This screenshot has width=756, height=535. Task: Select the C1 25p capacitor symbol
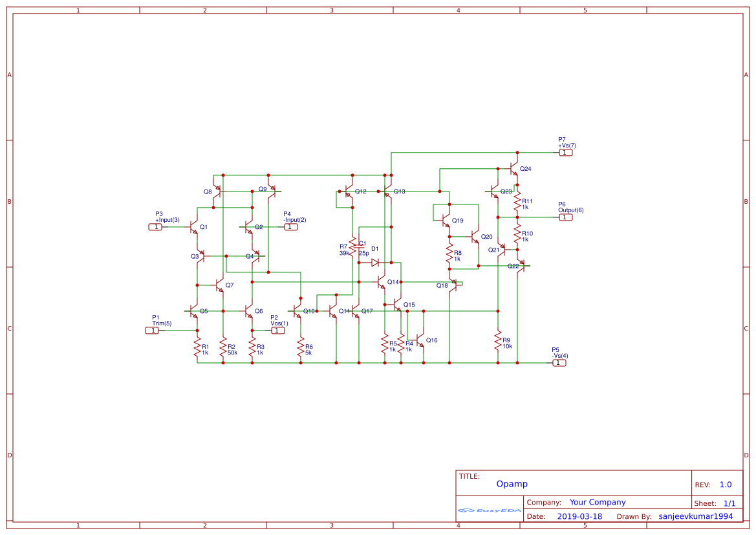click(359, 246)
